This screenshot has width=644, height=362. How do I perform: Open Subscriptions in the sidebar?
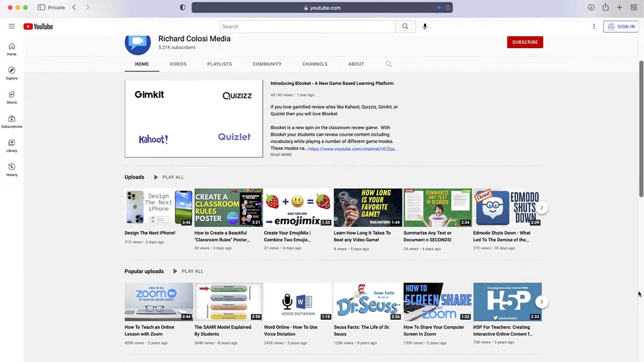pos(12,121)
